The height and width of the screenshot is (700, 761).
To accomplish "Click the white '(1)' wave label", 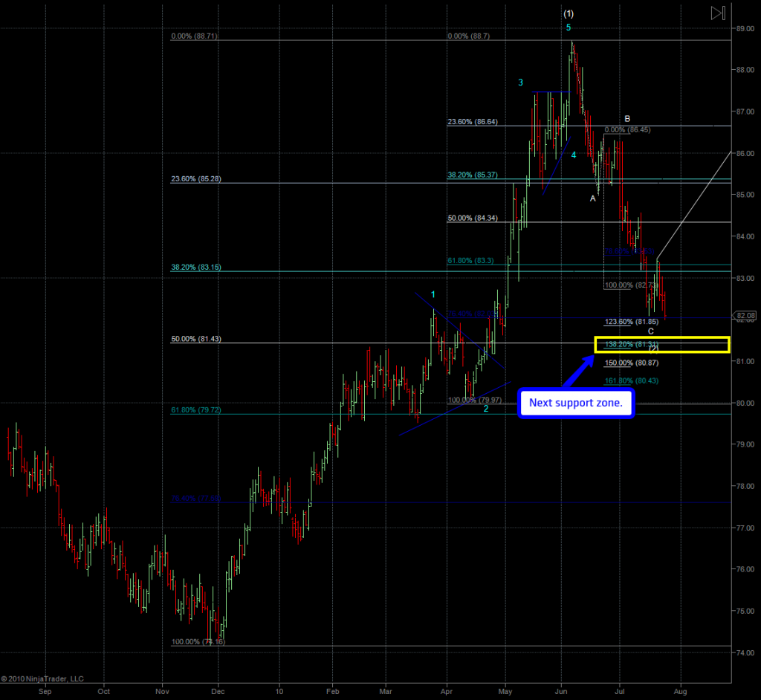I will pyautogui.click(x=569, y=14).
